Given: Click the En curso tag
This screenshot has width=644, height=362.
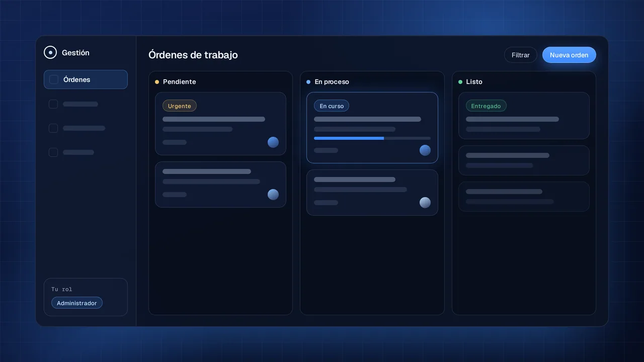Looking at the screenshot, I should point(332,106).
